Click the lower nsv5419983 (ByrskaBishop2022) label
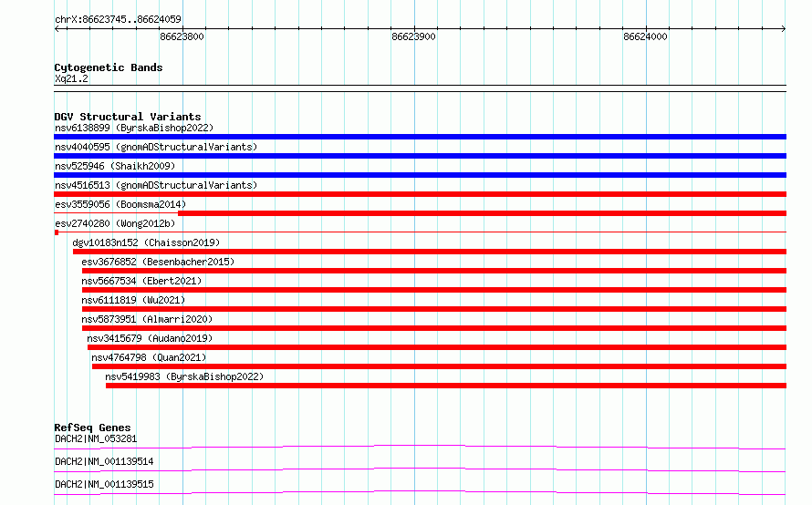812x505 pixels. (184, 376)
